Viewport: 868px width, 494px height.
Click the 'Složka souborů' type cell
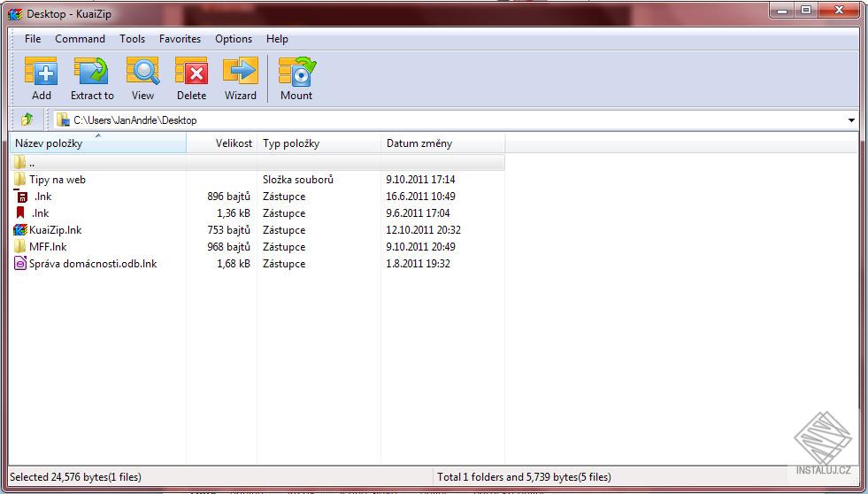coord(298,180)
